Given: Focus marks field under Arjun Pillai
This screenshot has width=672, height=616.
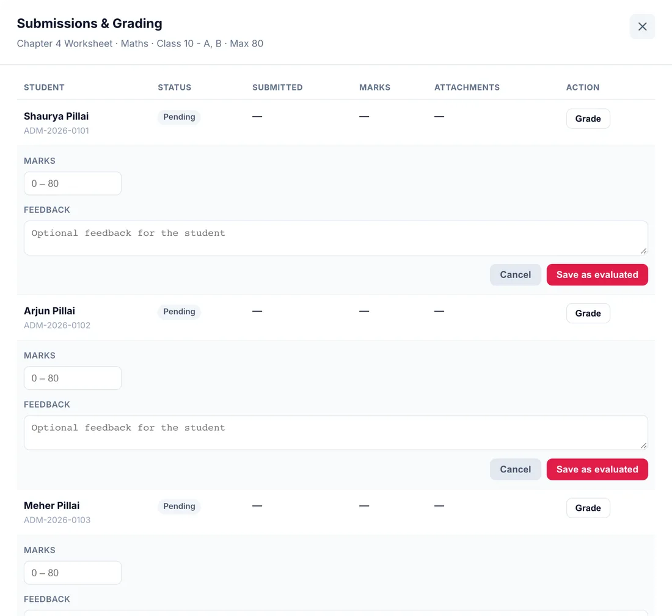Looking at the screenshot, I should tap(73, 378).
